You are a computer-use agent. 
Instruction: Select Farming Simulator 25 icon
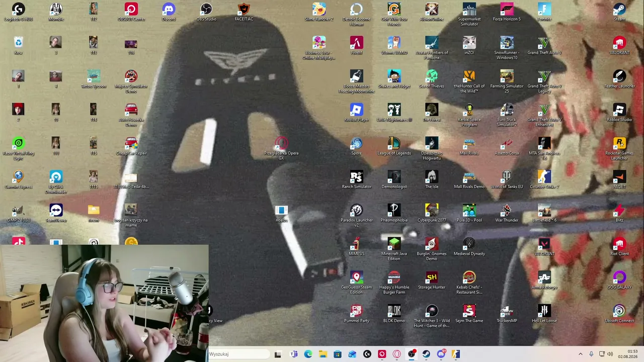(507, 81)
